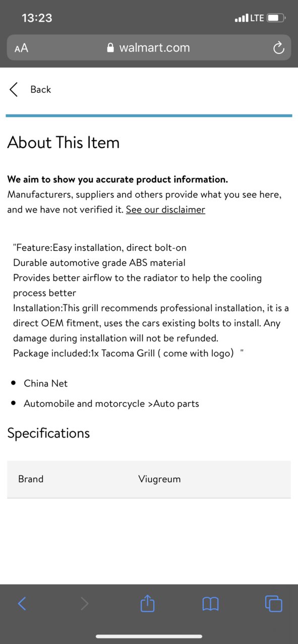This screenshot has height=644, width=298.
Task: Tap the Specifications section heading
Action: tap(48, 433)
